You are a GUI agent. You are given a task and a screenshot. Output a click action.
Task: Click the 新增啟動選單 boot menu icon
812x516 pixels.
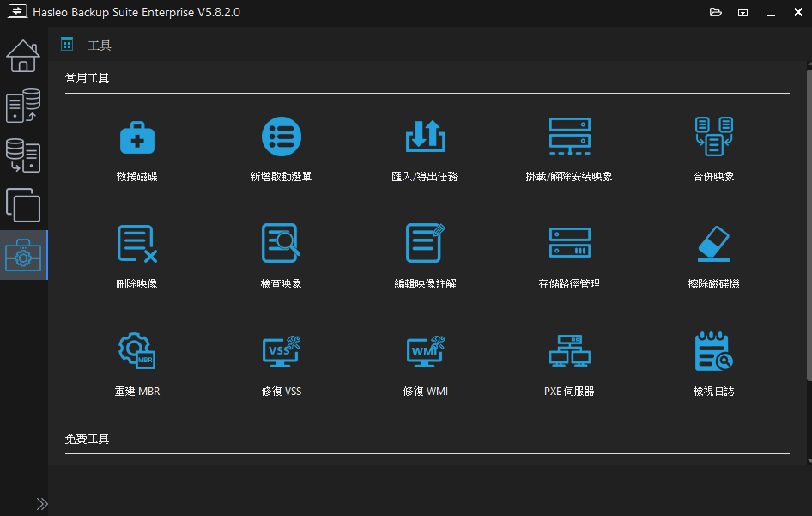281,137
